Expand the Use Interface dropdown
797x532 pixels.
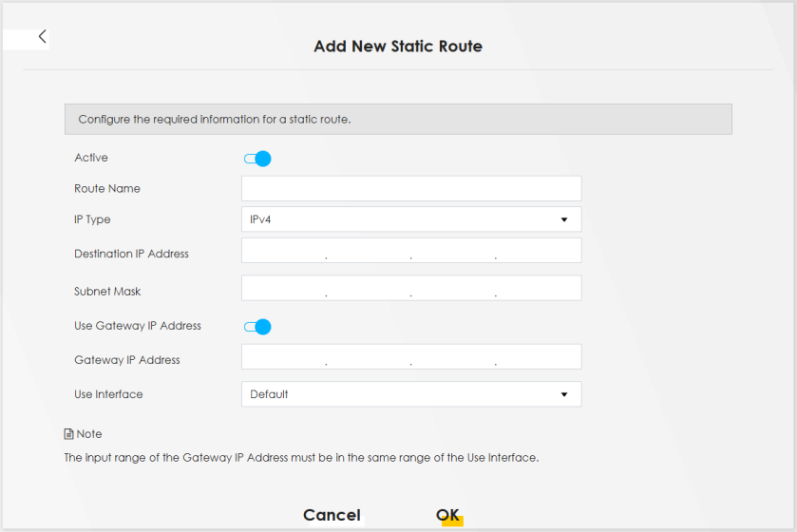pyautogui.click(x=410, y=394)
